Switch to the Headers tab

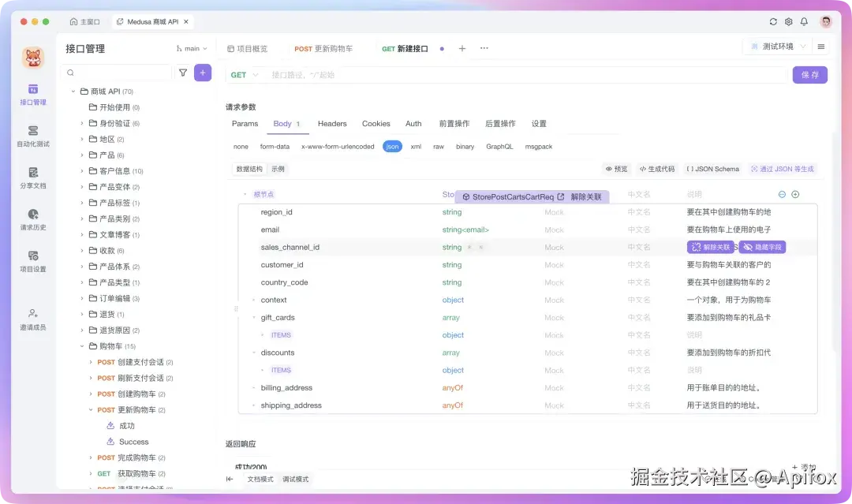331,123
